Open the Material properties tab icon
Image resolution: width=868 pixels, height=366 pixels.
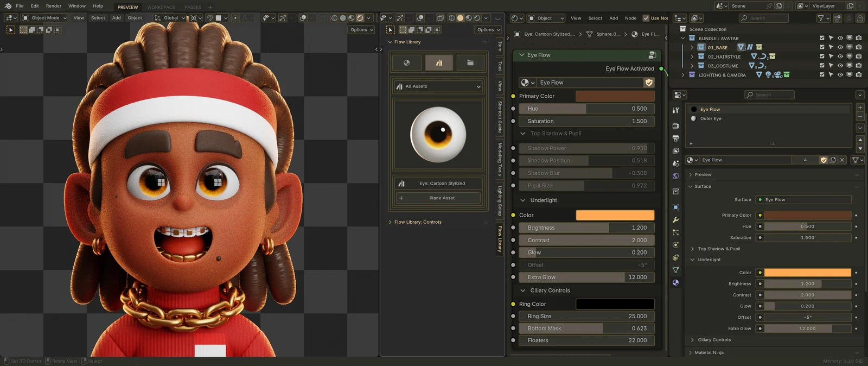[675, 282]
